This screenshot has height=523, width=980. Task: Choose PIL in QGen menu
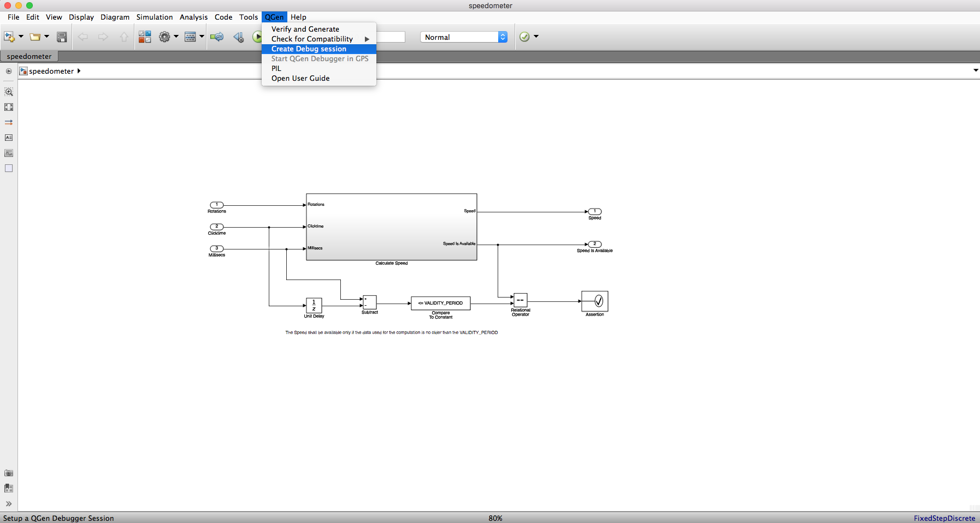point(319,68)
